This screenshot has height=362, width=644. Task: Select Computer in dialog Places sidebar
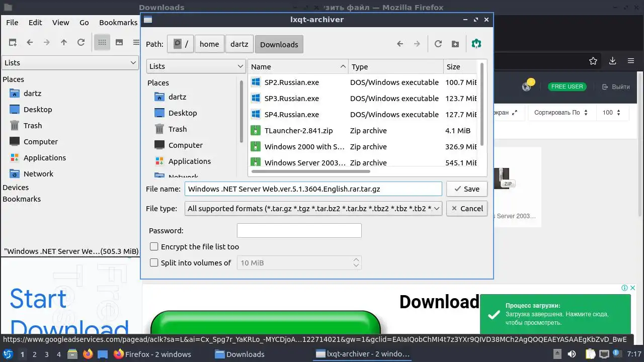point(186,145)
